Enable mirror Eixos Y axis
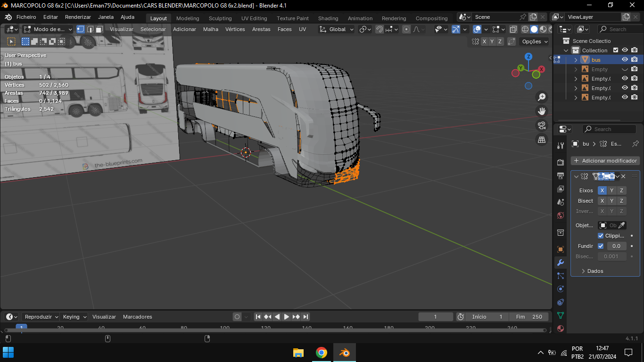 pos(611,190)
